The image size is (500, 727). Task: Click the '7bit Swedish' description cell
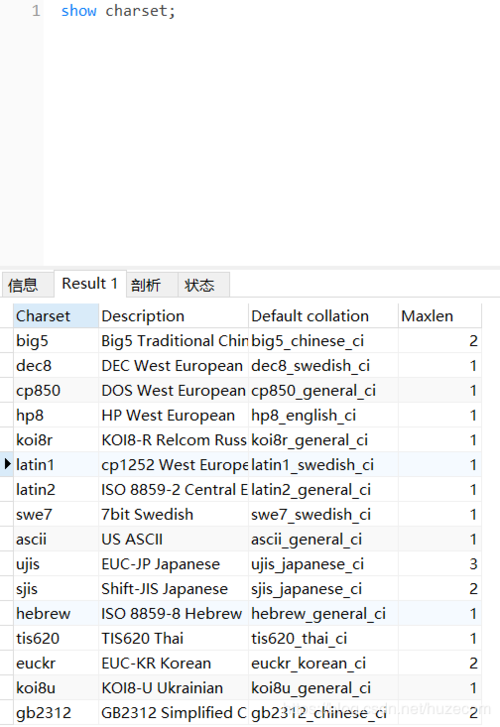173,514
